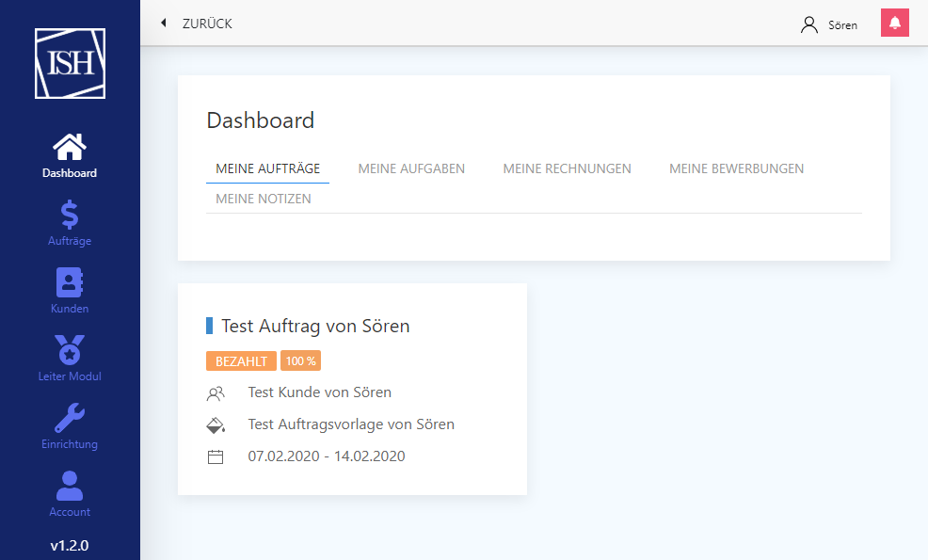Open the Meine Bewerbungen tab
The width and height of the screenshot is (928, 560).
[736, 168]
